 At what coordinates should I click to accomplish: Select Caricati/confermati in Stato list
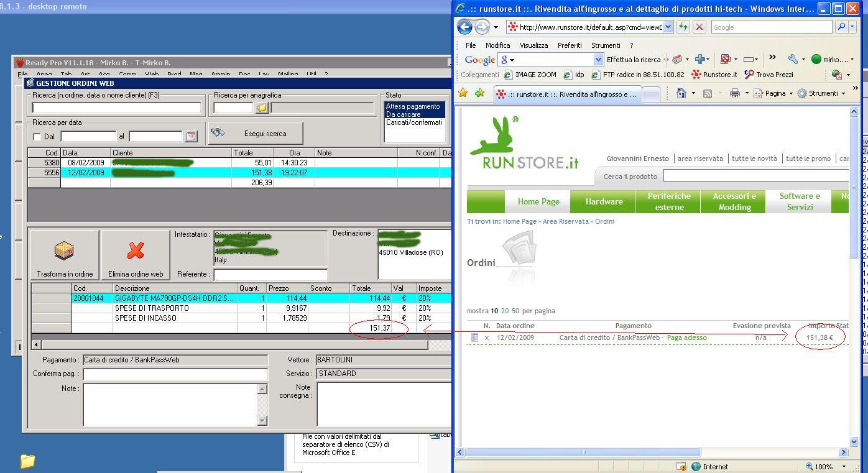413,122
